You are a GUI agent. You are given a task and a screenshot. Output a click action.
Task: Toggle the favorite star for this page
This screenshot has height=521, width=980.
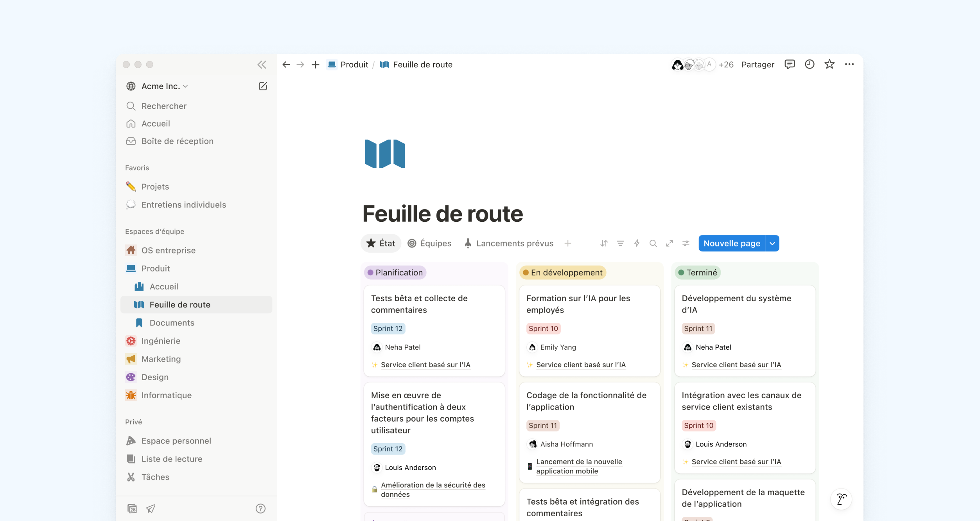[829, 65]
